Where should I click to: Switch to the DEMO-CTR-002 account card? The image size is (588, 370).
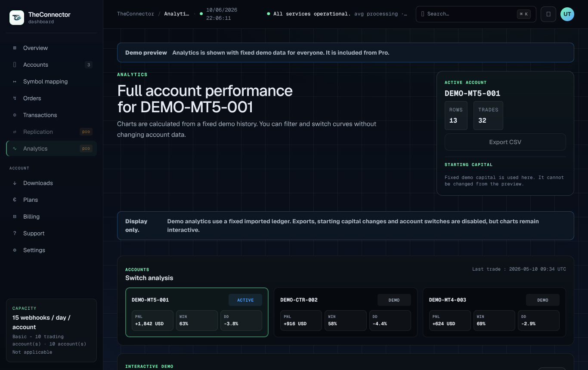coord(346,312)
